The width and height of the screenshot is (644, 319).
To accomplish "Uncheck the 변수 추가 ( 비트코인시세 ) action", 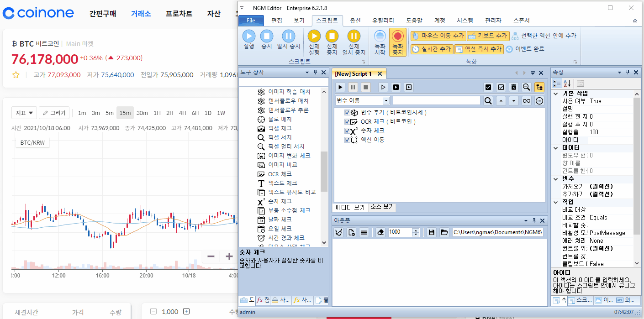I will point(348,112).
